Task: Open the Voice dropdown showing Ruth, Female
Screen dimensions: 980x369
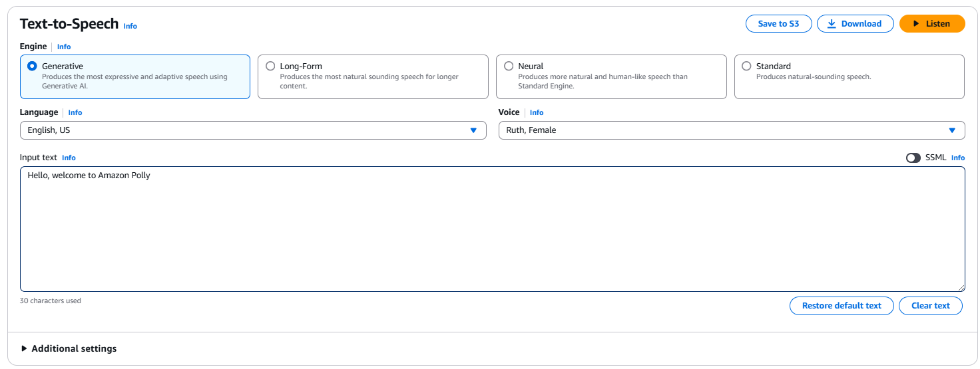Action: click(x=732, y=130)
